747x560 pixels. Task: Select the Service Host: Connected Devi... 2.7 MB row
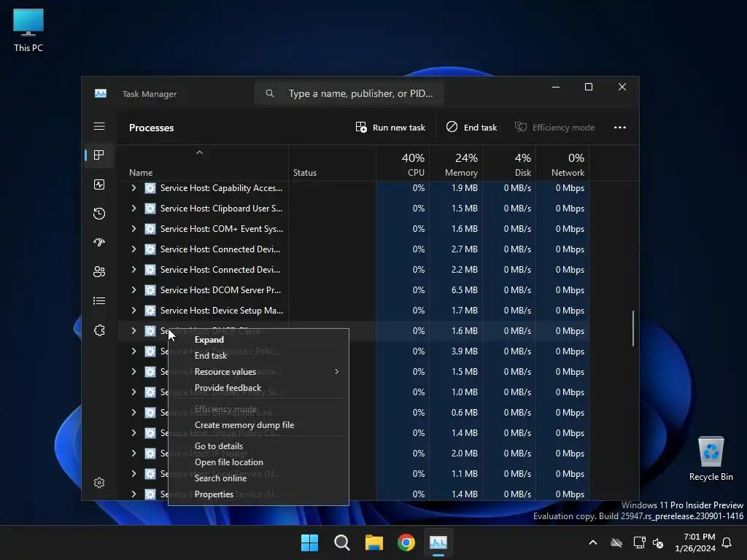tap(354, 249)
